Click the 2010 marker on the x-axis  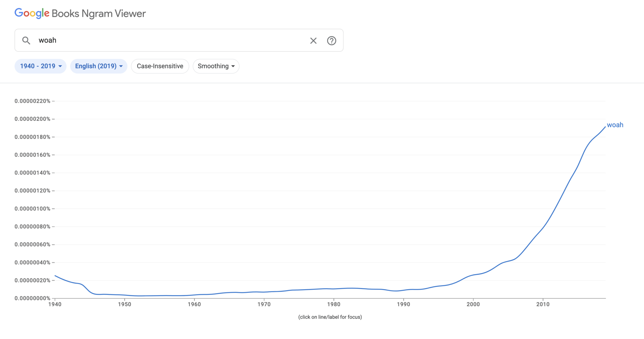[x=543, y=304]
